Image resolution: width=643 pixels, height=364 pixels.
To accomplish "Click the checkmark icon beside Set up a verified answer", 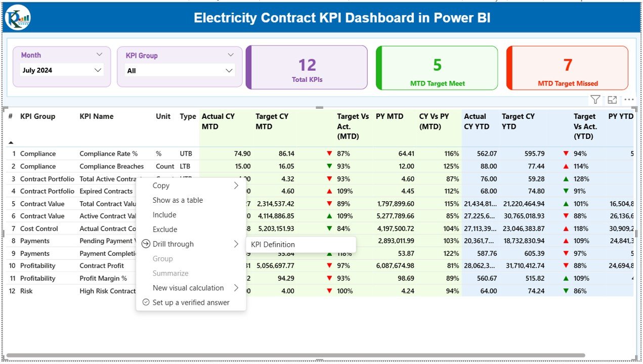I will pyautogui.click(x=145, y=302).
